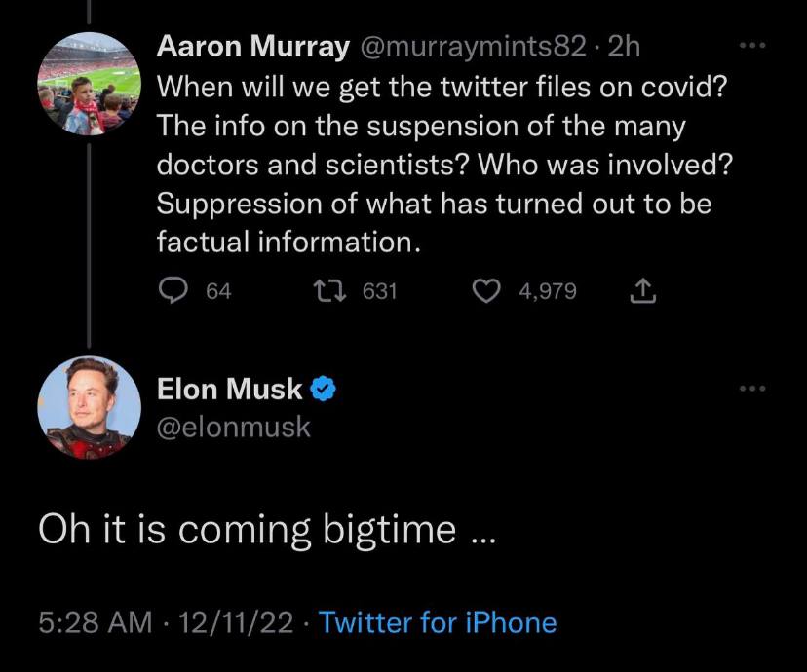
Task: Click the 5:28 AM tweet time
Action: [x=95, y=622]
